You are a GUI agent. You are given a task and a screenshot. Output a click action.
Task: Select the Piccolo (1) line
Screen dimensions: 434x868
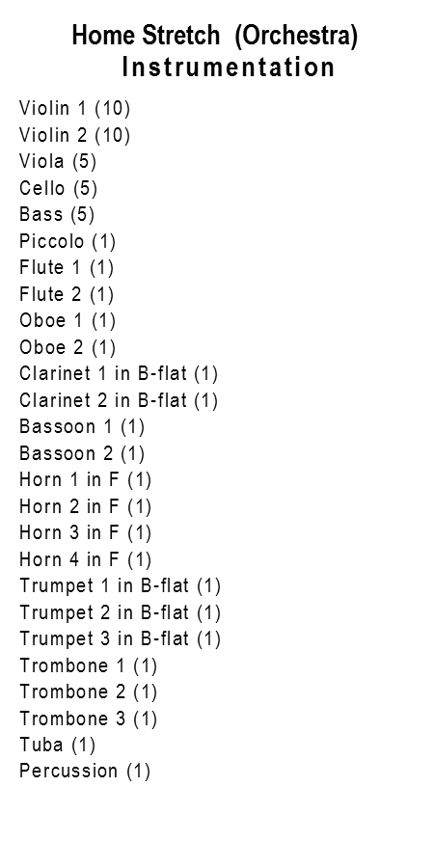click(x=68, y=241)
